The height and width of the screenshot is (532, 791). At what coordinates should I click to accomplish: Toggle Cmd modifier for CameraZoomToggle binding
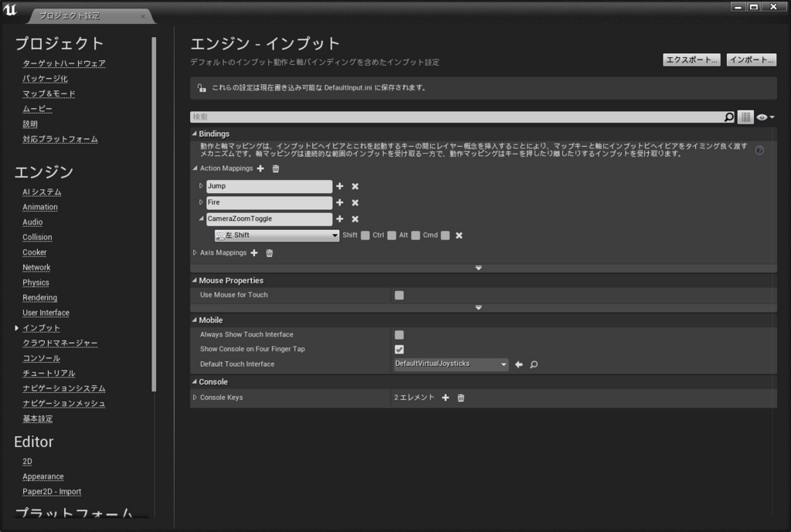[445, 236]
